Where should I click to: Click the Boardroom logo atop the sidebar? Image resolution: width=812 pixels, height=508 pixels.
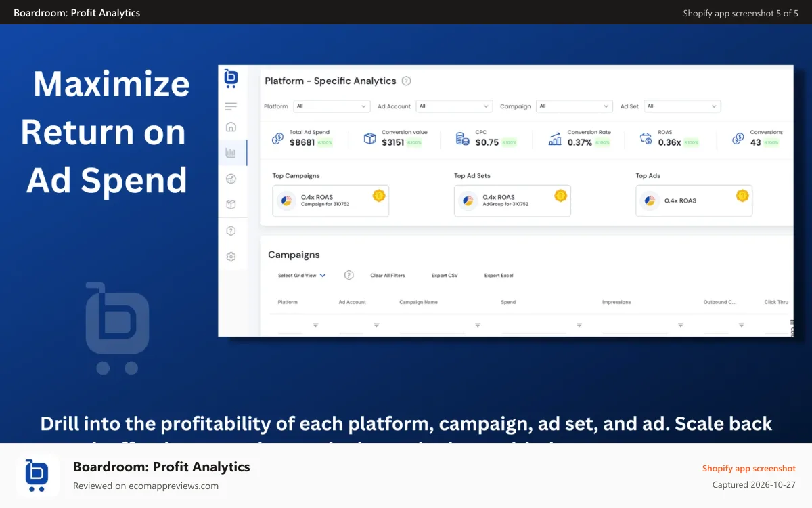click(231, 79)
